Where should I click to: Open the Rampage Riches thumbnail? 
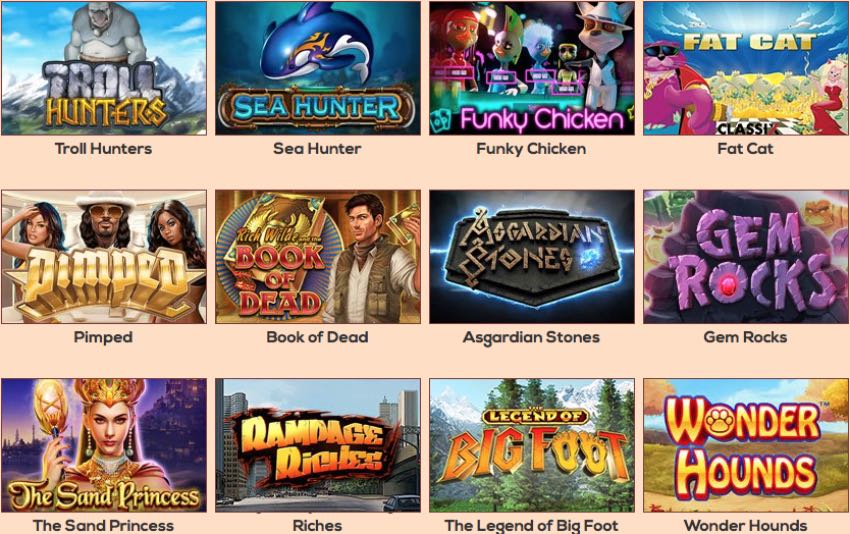(318, 445)
